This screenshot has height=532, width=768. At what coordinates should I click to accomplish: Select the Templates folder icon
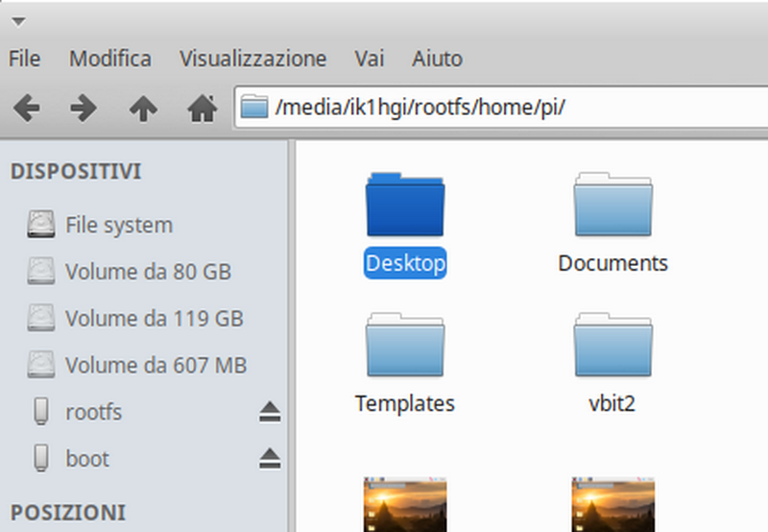click(x=405, y=345)
